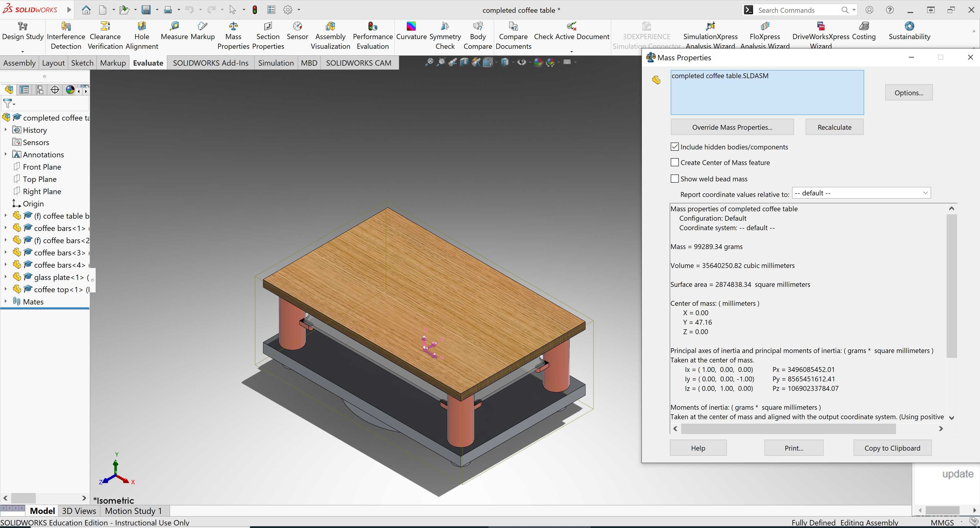The image size is (980, 528).
Task: Expand the glass plate<1> component
Action: pos(5,277)
